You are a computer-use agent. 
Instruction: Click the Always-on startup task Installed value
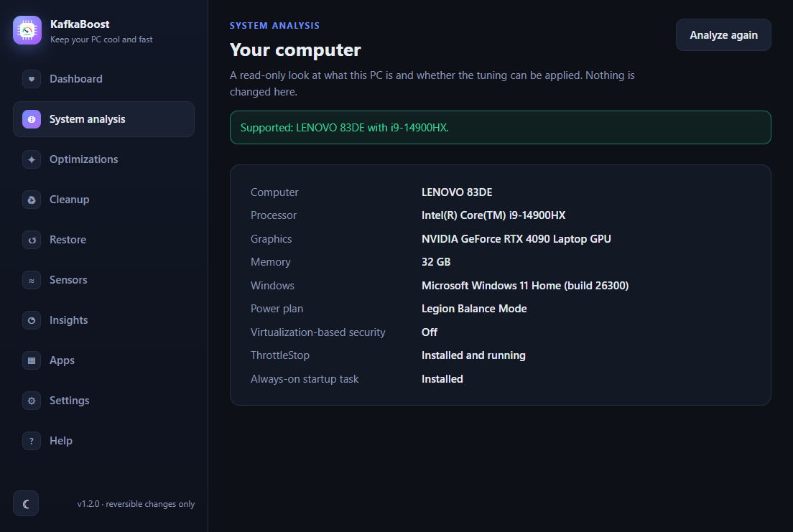[x=442, y=379]
